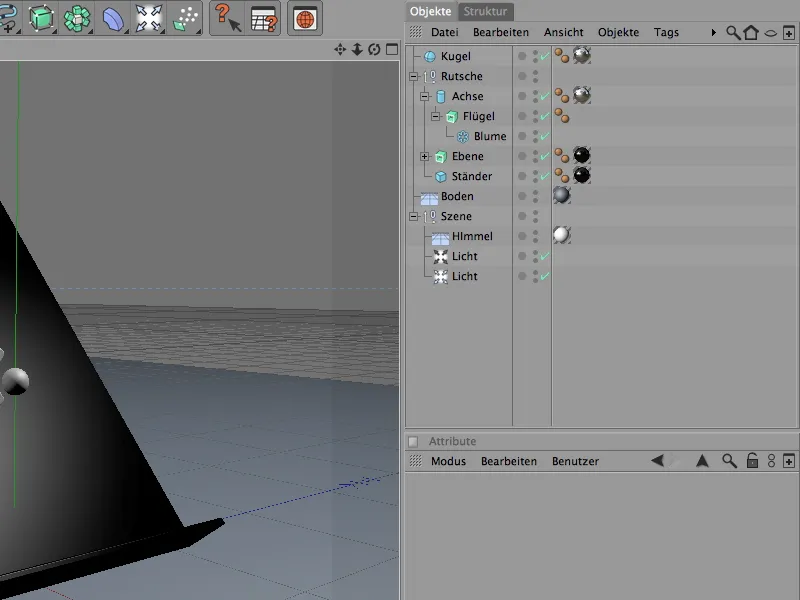Viewport: 800px width, 600px height.
Task: Click the search icon in Objekte panel
Action: [733, 33]
